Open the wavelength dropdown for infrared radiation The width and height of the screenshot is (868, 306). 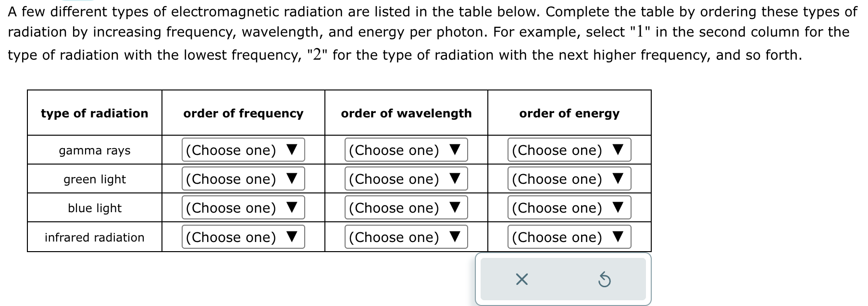click(405, 237)
